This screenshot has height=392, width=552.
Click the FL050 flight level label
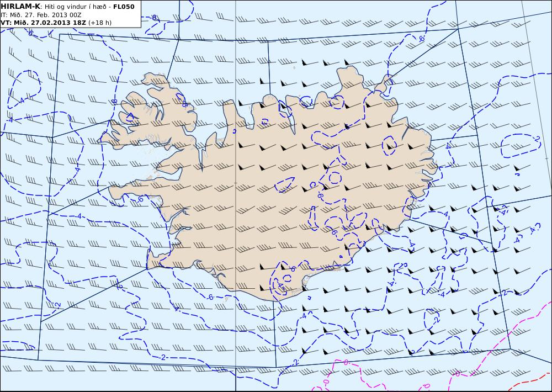pyautogui.click(x=124, y=7)
